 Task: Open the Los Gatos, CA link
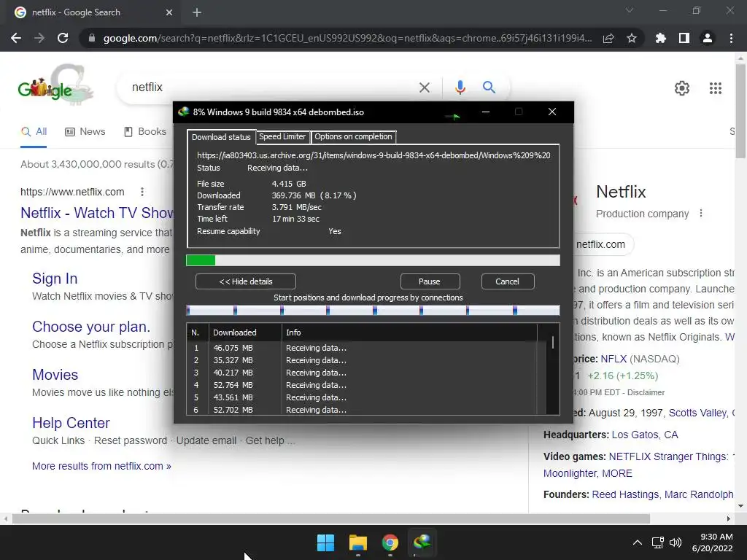(x=645, y=435)
